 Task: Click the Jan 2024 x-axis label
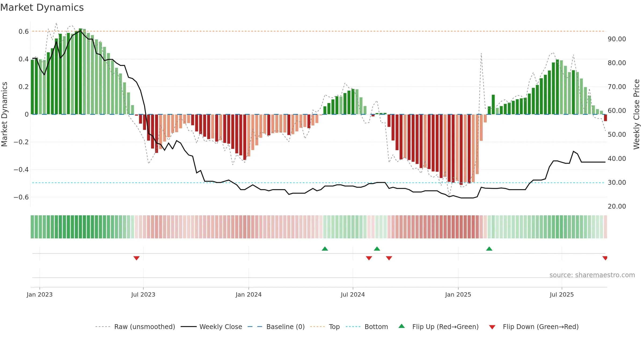(249, 294)
